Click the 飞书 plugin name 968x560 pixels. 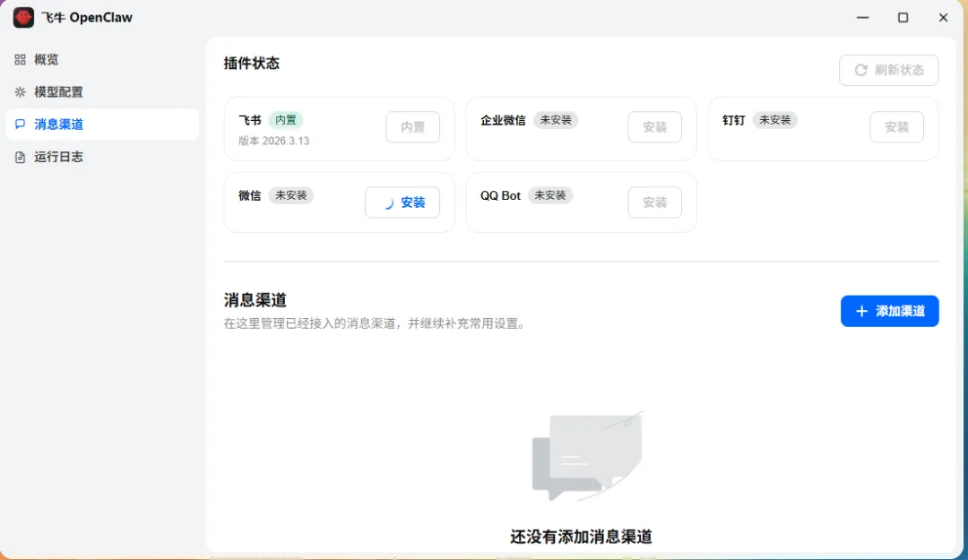coord(250,120)
